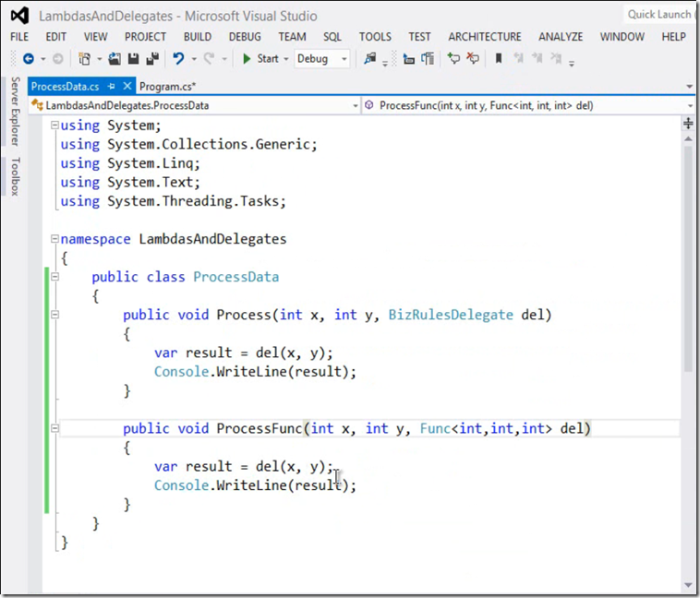Viewport: 700px width, 598px height.
Task: Comment out the selected lines icon
Action: [453, 58]
